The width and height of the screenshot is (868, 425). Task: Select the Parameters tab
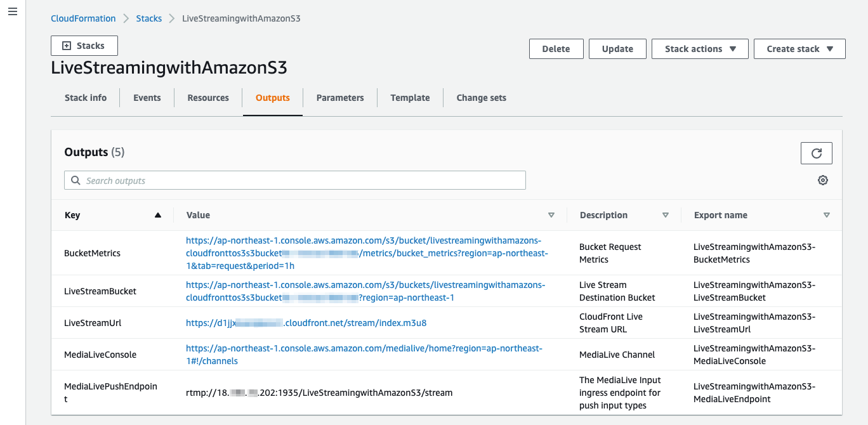(340, 98)
